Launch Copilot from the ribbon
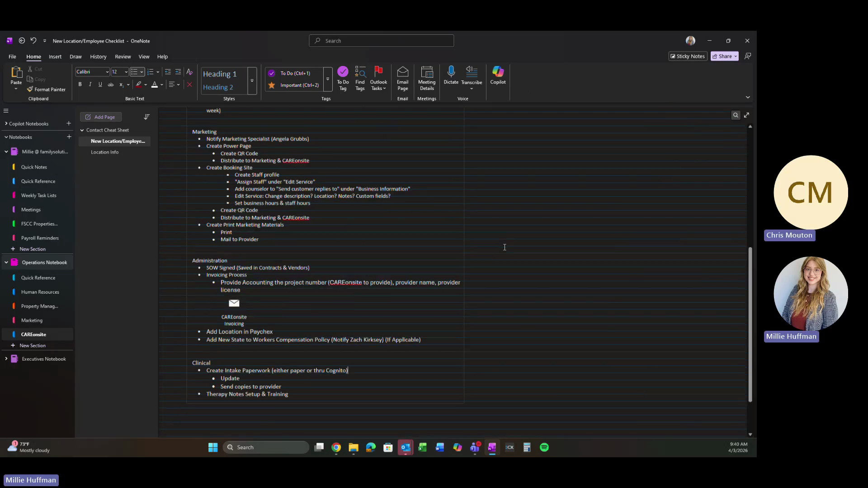Image resolution: width=868 pixels, height=488 pixels. pos(498,75)
